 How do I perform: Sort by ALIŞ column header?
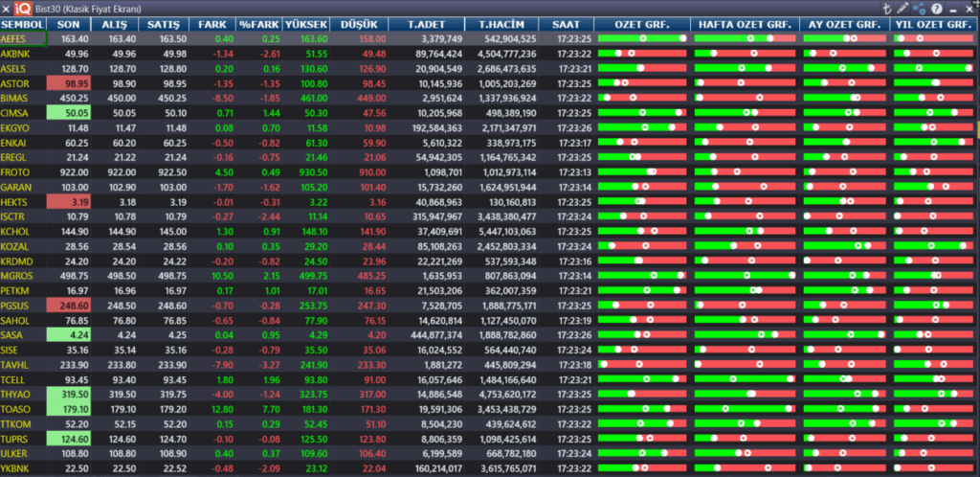click(116, 24)
